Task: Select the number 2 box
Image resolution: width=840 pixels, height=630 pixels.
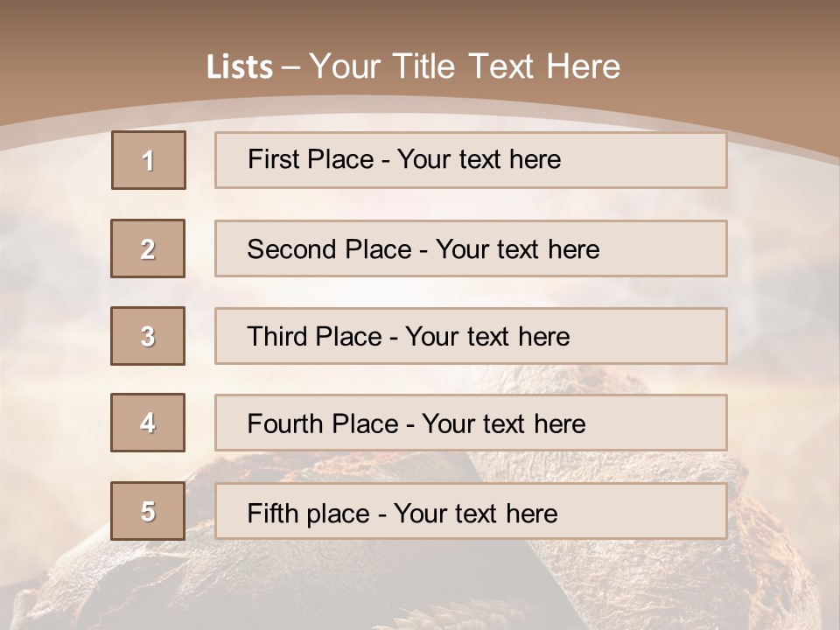Action: click(148, 248)
